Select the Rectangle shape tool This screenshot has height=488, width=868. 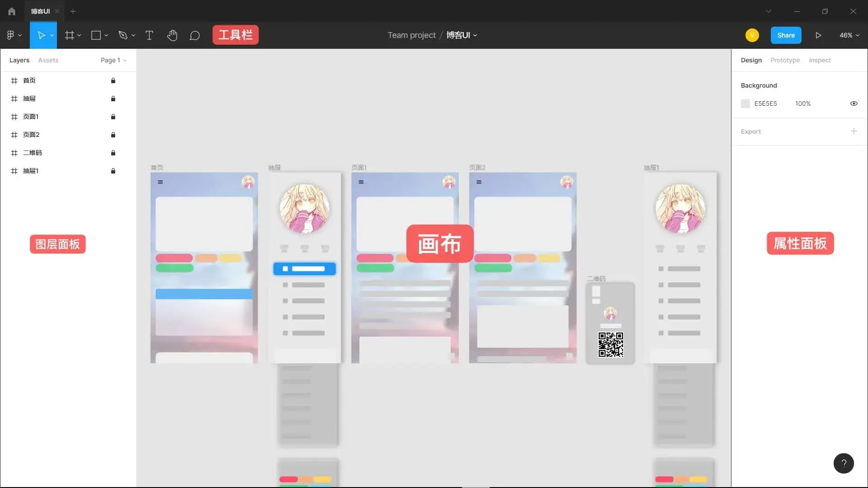96,35
